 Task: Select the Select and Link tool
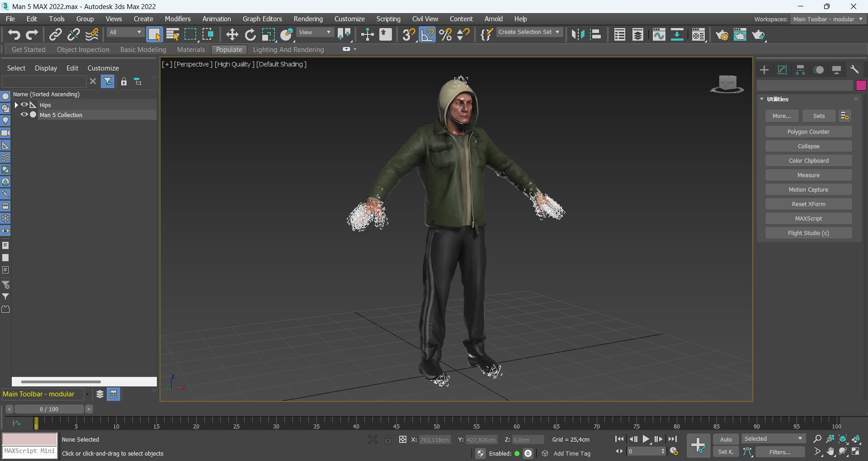pyautogui.click(x=55, y=35)
